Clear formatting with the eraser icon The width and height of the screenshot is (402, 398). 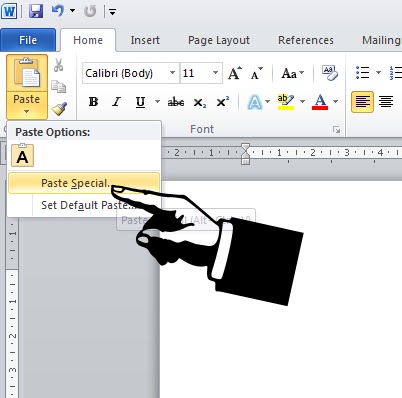(x=330, y=73)
